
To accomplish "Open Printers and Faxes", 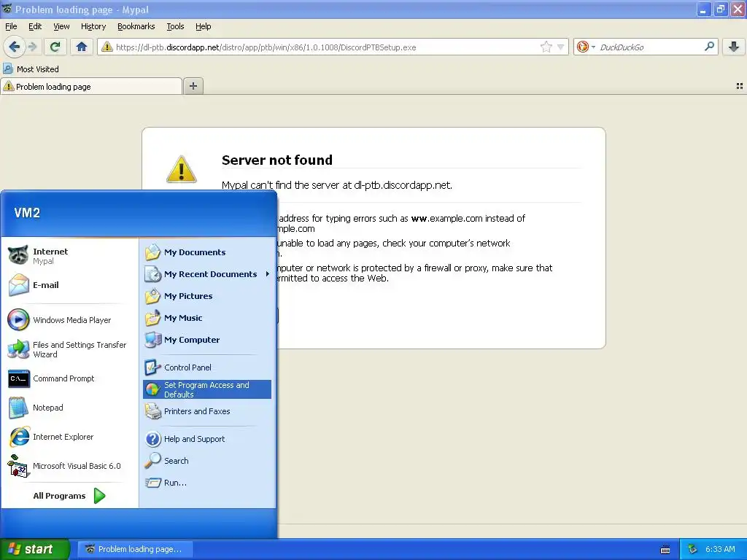I will pyautogui.click(x=207, y=411).
